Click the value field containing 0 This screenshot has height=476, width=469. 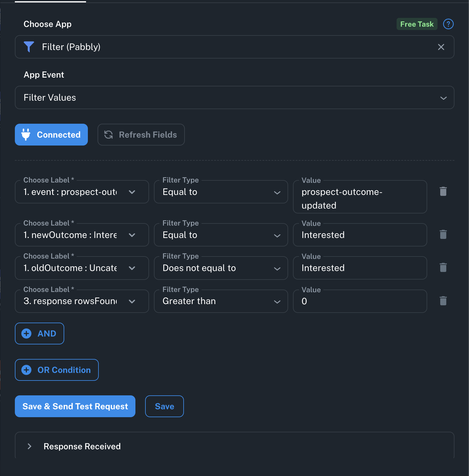(360, 301)
